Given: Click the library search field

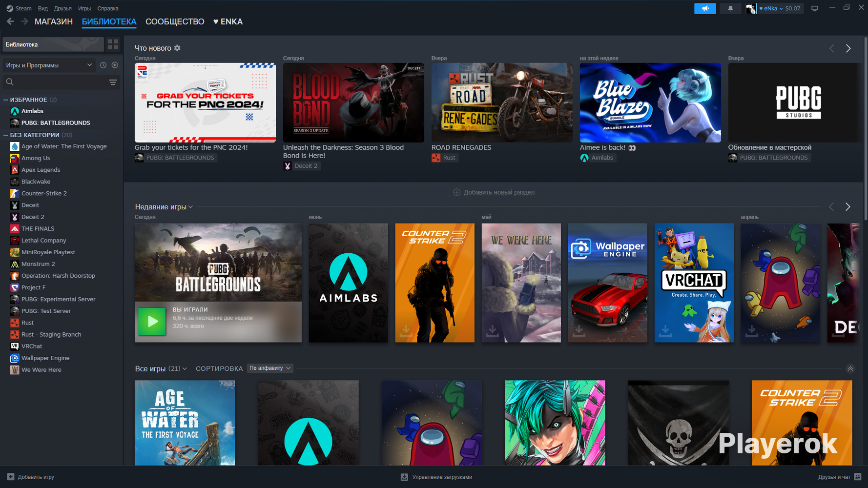Looking at the screenshot, I should 55,82.
